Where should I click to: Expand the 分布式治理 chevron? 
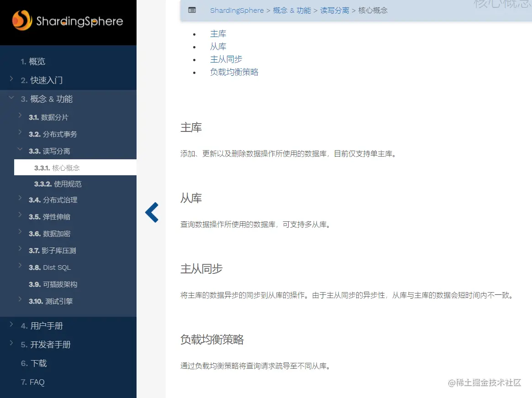(20, 198)
